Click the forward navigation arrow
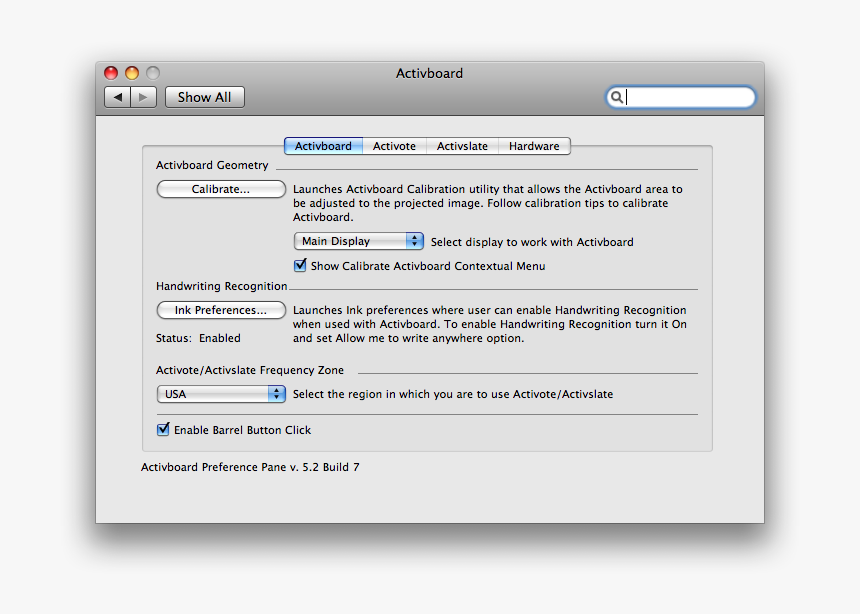Image resolution: width=860 pixels, height=614 pixels. (x=144, y=97)
